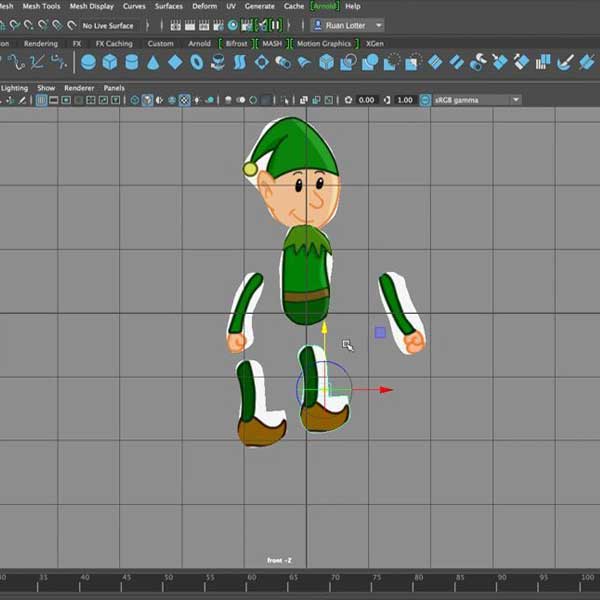Click the polygon cube shelf icon
This screenshot has height=600, width=600.
pos(109,62)
